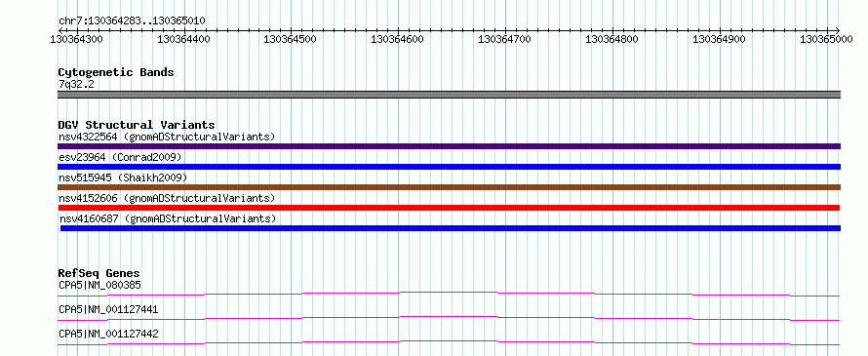Click the nsv4152606 gnomAD label

click(x=167, y=198)
